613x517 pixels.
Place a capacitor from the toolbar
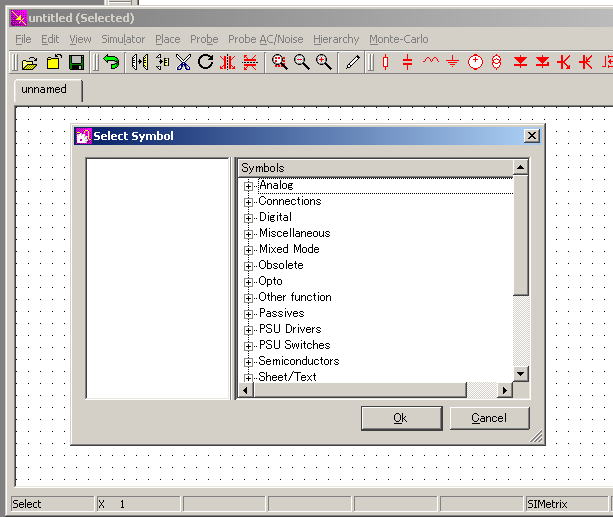pos(407,62)
